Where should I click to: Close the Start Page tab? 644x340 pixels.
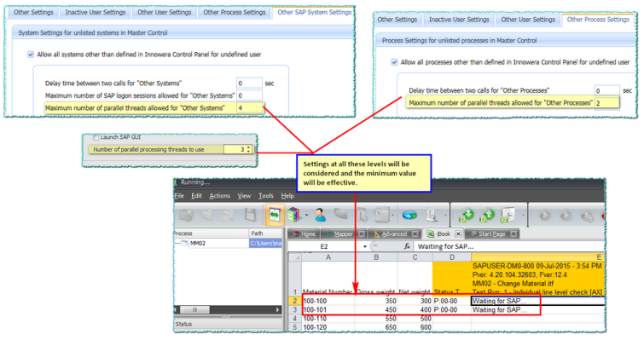[x=513, y=233]
